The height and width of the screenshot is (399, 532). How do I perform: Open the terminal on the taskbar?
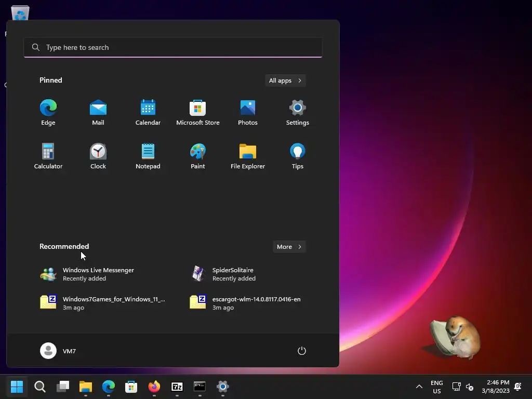(200, 387)
